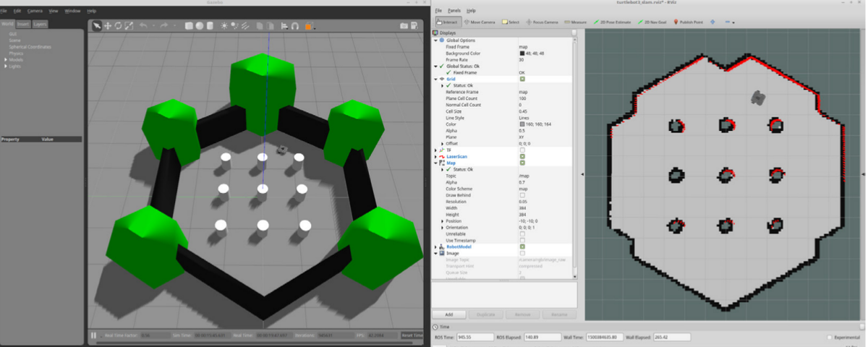The image size is (868, 347).
Task: Select the Translate mode tool in Gazebo
Action: 108,26
